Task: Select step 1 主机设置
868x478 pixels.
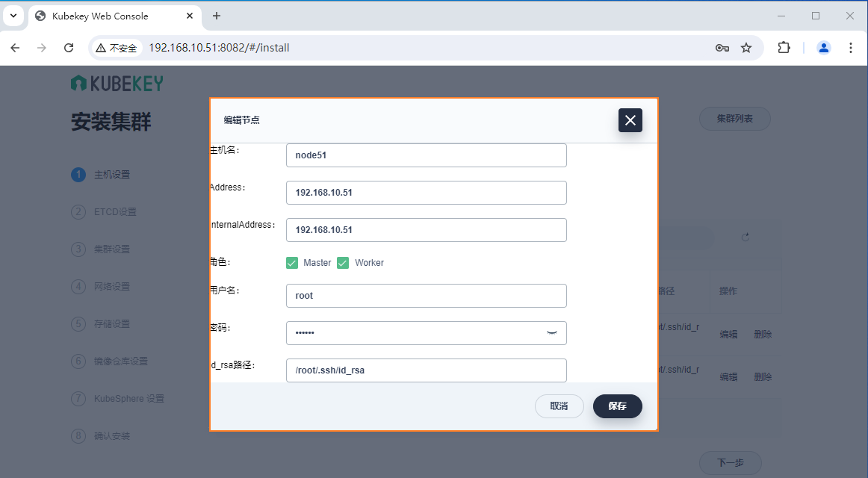Action: (x=101, y=174)
